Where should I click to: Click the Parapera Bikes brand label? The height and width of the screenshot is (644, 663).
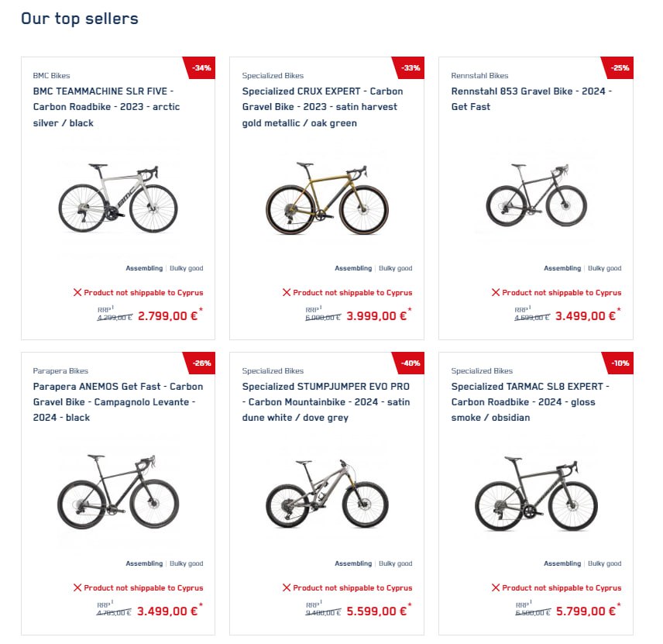coord(60,371)
